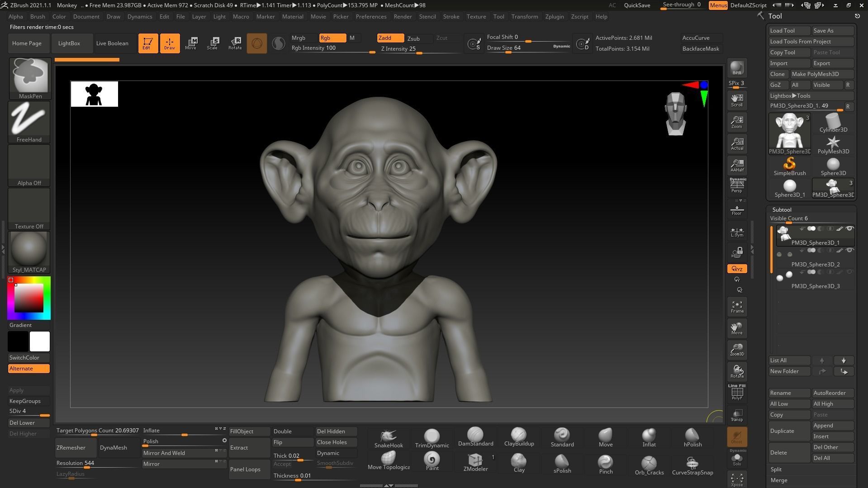Open the Transform menu
This screenshot has width=868, height=488.
click(x=525, y=17)
